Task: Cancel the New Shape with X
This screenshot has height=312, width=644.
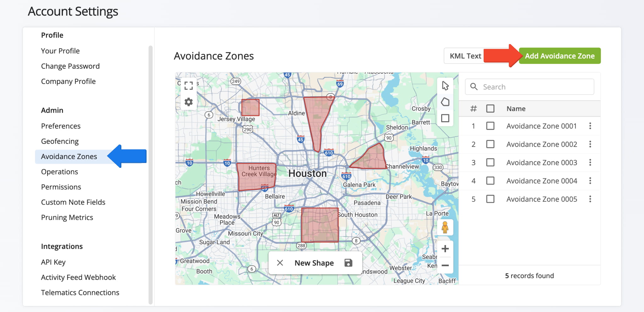Action: (280, 263)
